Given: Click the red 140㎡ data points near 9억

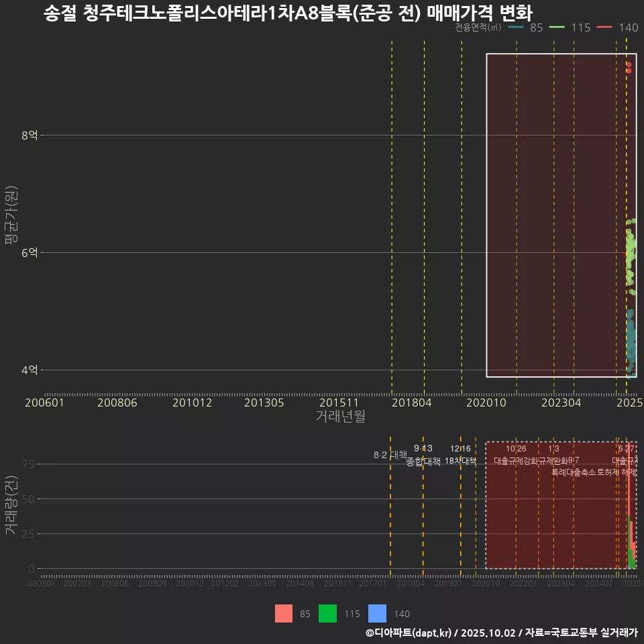Looking at the screenshot, I should 629,67.
